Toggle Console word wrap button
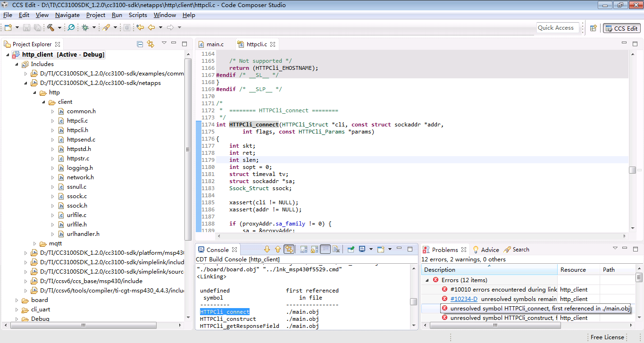Viewport: 644px width, 343px height. coord(325,250)
